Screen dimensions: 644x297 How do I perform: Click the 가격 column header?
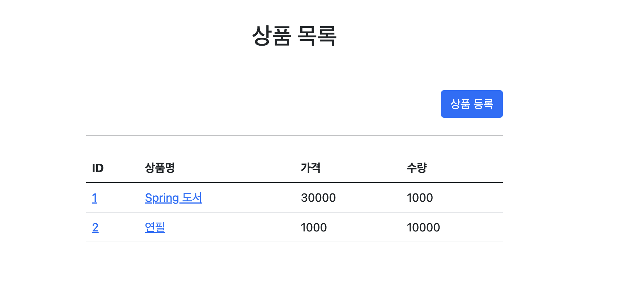pyautogui.click(x=311, y=168)
